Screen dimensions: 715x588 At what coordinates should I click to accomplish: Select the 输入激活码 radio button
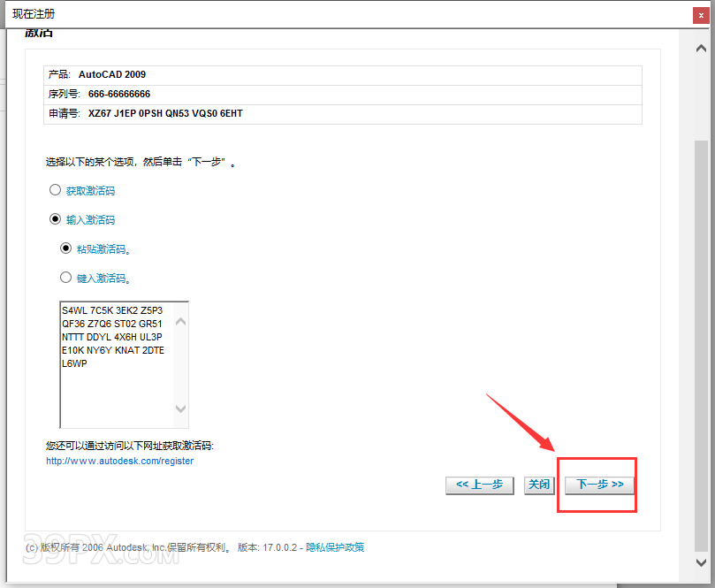55,218
